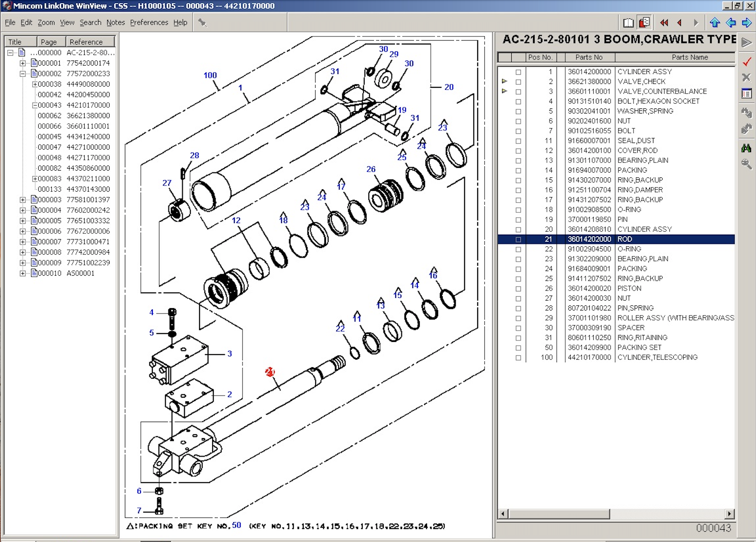The height and width of the screenshot is (542, 756).
Task: Open the parts order list window icon
Action: tap(746, 93)
